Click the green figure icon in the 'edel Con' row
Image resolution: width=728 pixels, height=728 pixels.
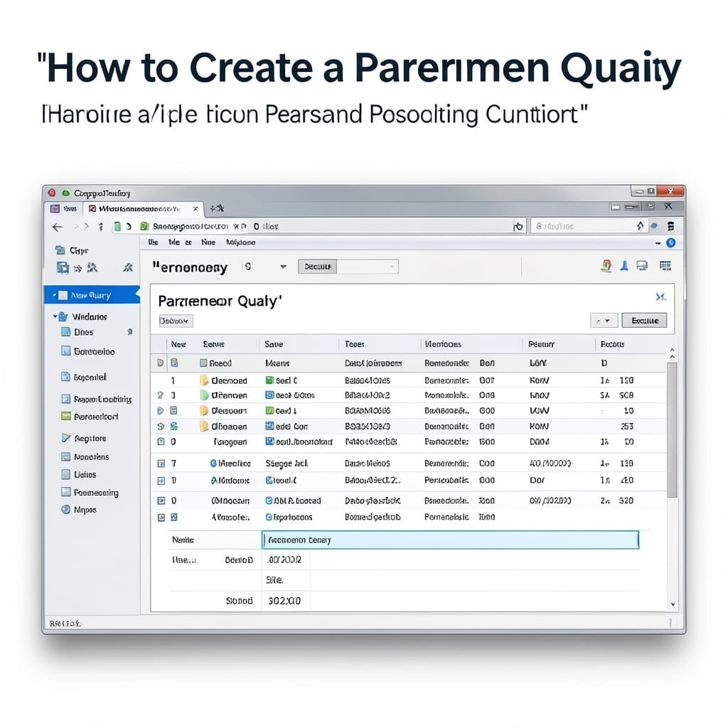point(173,427)
